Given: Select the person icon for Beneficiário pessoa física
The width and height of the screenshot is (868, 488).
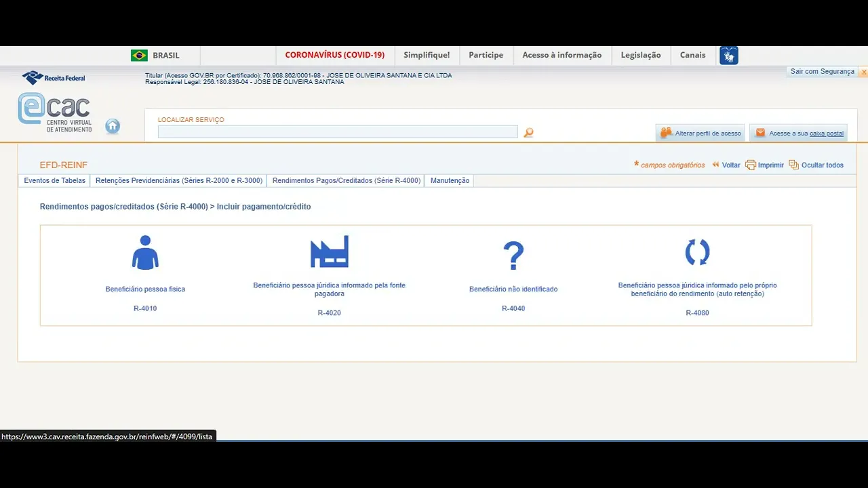Looking at the screenshot, I should click(x=145, y=252).
